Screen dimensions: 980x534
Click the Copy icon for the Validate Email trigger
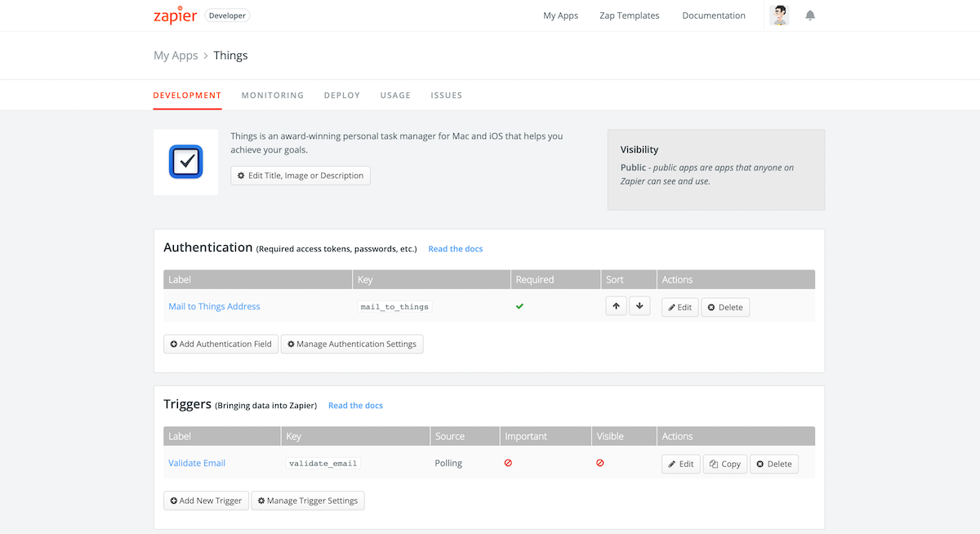[714, 463]
